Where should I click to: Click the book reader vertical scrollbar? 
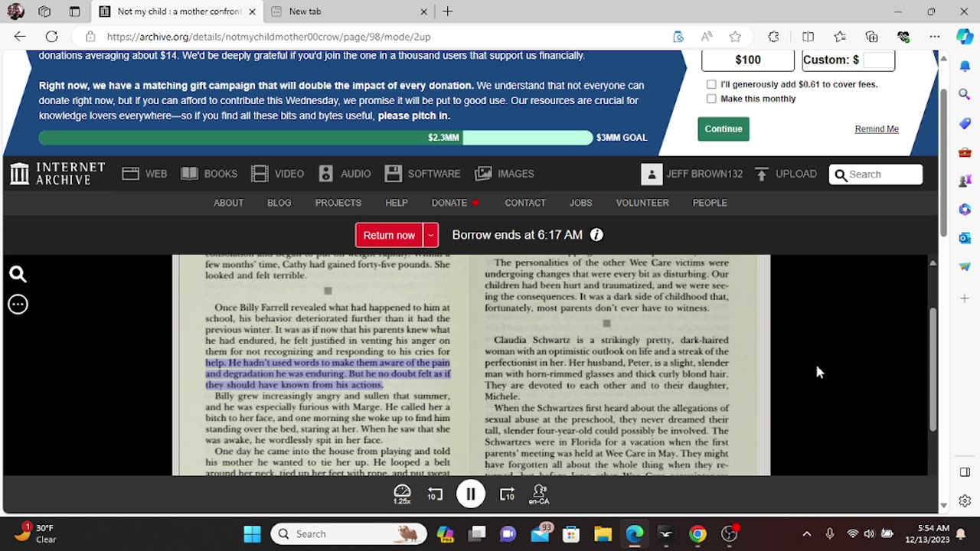click(x=933, y=368)
